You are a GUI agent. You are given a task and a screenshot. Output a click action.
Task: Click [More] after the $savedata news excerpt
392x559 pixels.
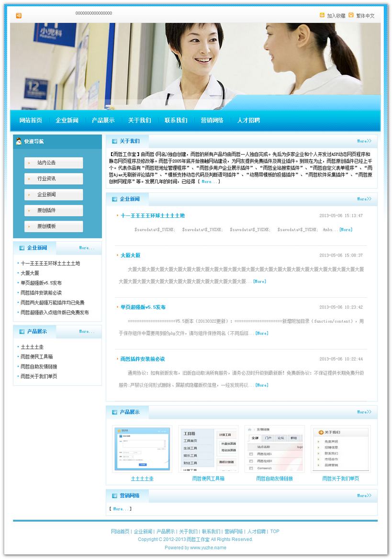click(346, 230)
